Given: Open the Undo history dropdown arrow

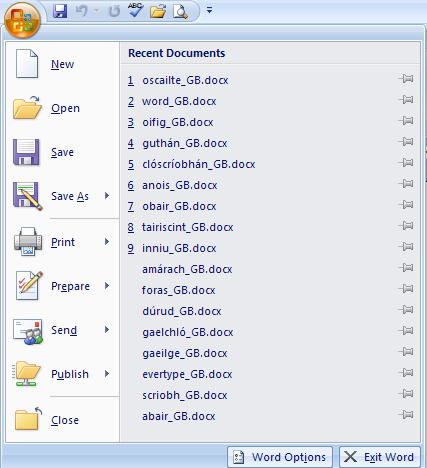Looking at the screenshot, I should (x=97, y=11).
